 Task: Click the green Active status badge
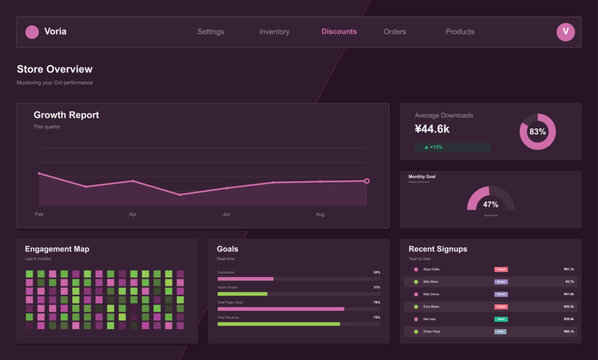pyautogui.click(x=501, y=319)
